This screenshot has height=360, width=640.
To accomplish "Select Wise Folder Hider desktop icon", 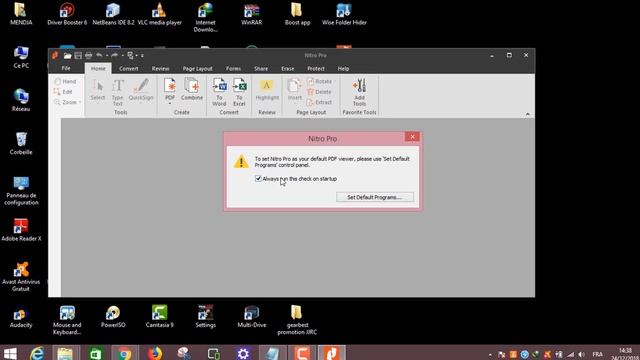I will 344,14.
